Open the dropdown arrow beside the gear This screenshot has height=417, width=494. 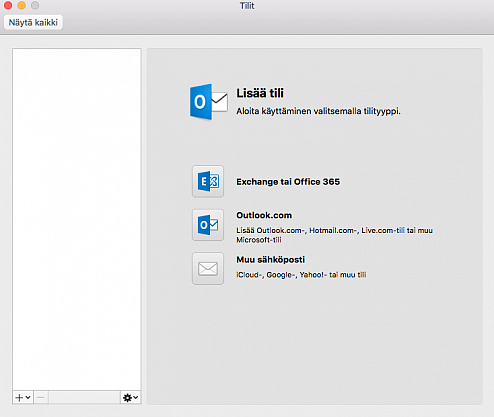point(136,397)
